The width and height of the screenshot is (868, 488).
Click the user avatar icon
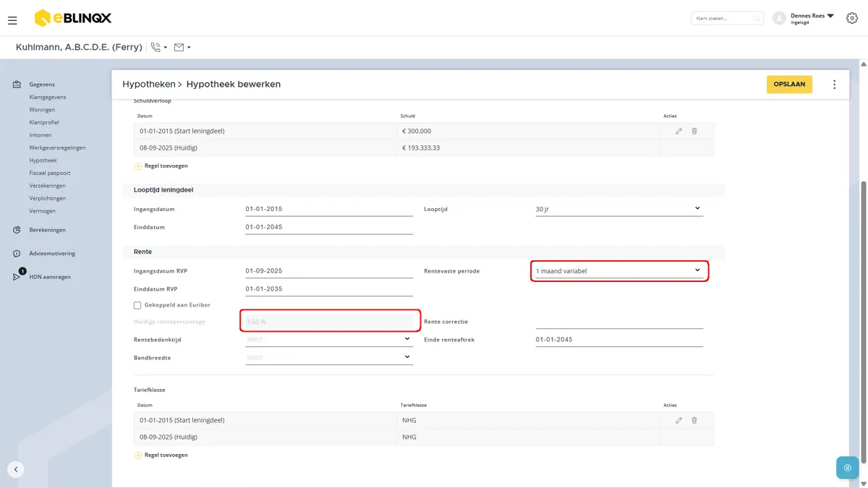point(779,18)
